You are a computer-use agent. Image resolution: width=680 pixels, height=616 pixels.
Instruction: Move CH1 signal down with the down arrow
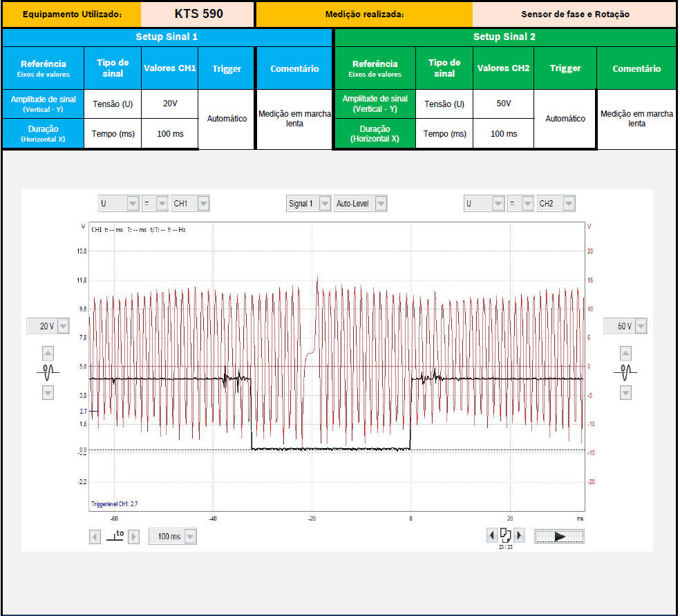click(x=48, y=392)
